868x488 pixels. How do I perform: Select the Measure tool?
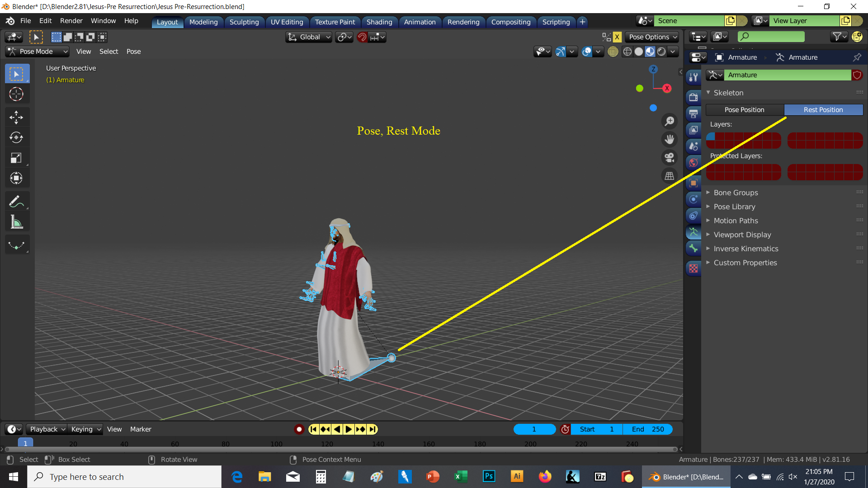coord(17,221)
